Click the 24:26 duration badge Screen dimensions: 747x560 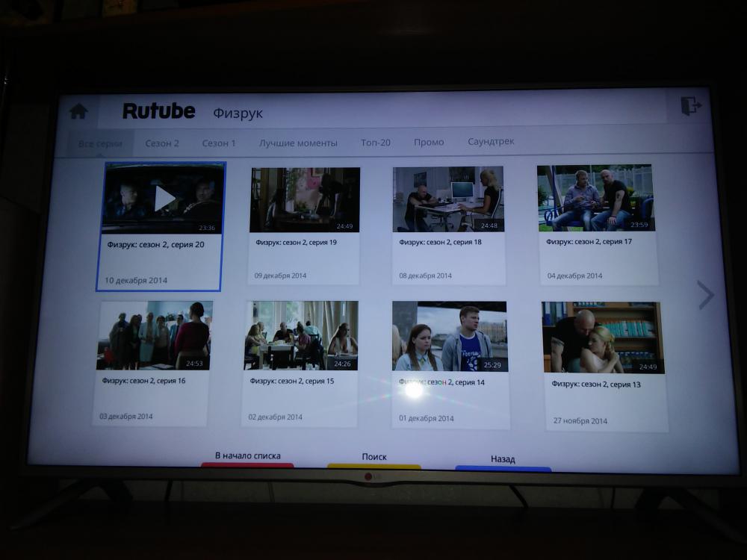tap(342, 364)
